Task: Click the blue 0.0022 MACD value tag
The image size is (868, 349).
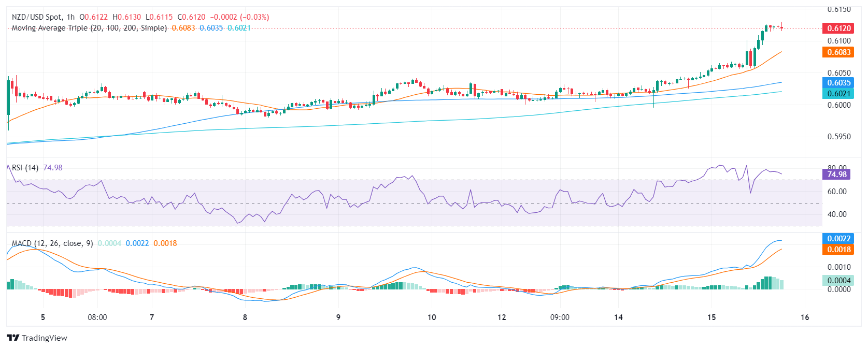Action: tap(838, 239)
